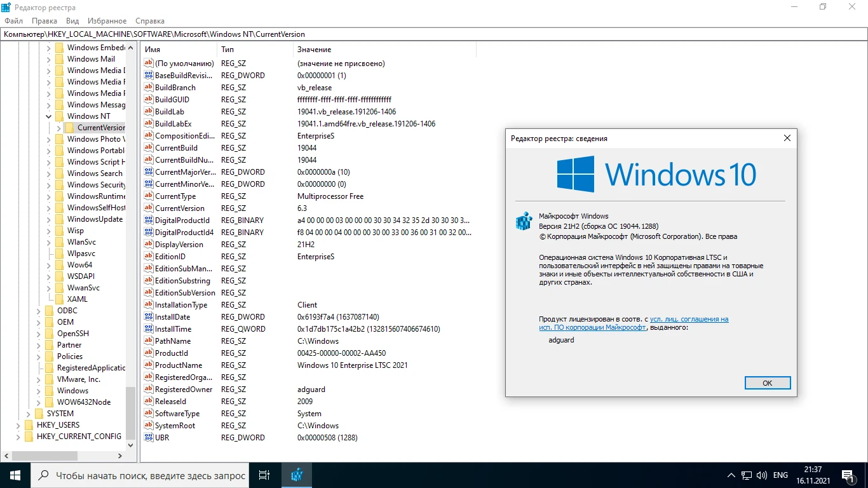This screenshot has height=488, width=868.
Task: Sort values by the Тип column header
Action: click(254, 50)
